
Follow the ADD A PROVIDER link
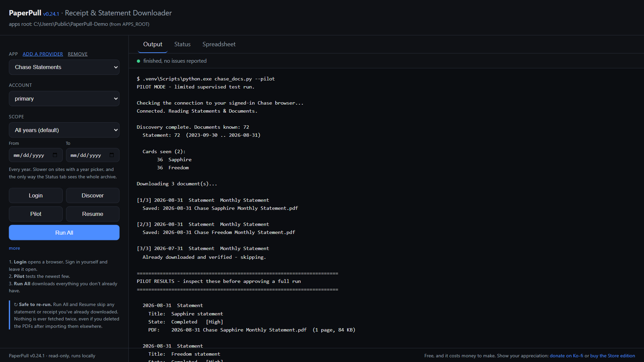click(43, 54)
